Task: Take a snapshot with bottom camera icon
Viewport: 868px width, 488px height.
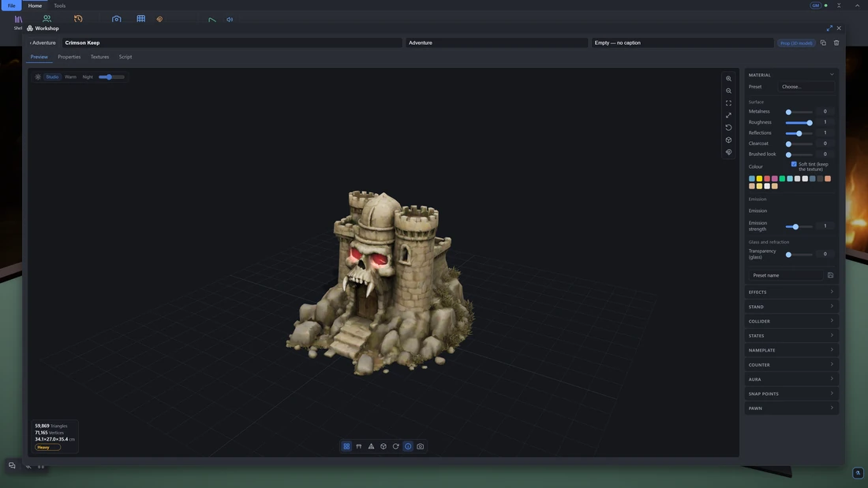Action: [x=420, y=446]
